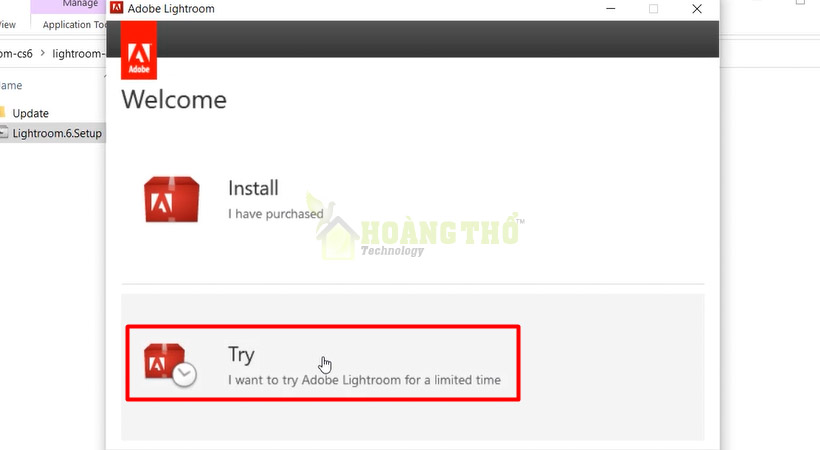This screenshot has height=450, width=820.
Task: Click the Adobe Lightroom title bar icon
Action: (x=117, y=8)
